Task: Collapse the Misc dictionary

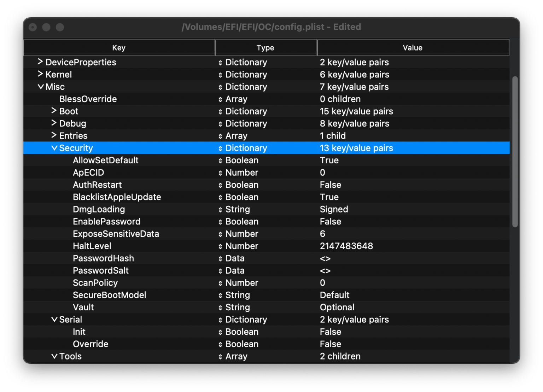Action: pyautogui.click(x=41, y=87)
